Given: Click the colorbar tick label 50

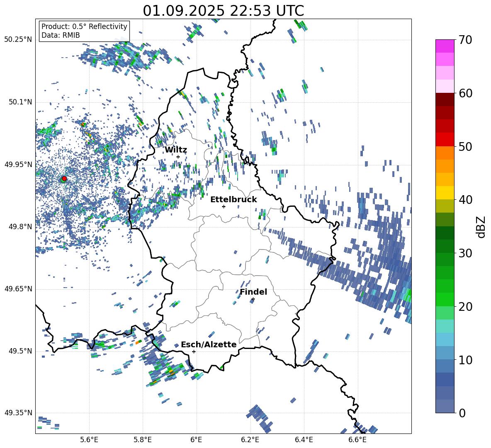Looking at the screenshot, I should pos(465,146).
